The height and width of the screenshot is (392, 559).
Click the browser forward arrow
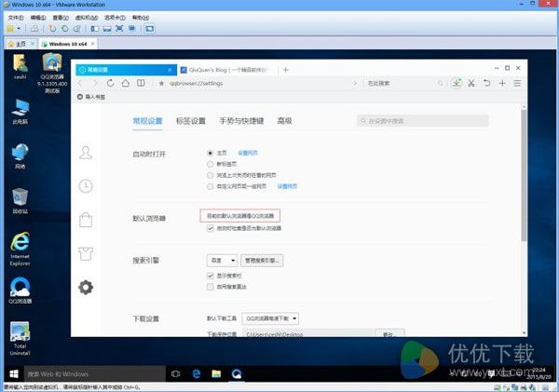pos(95,83)
